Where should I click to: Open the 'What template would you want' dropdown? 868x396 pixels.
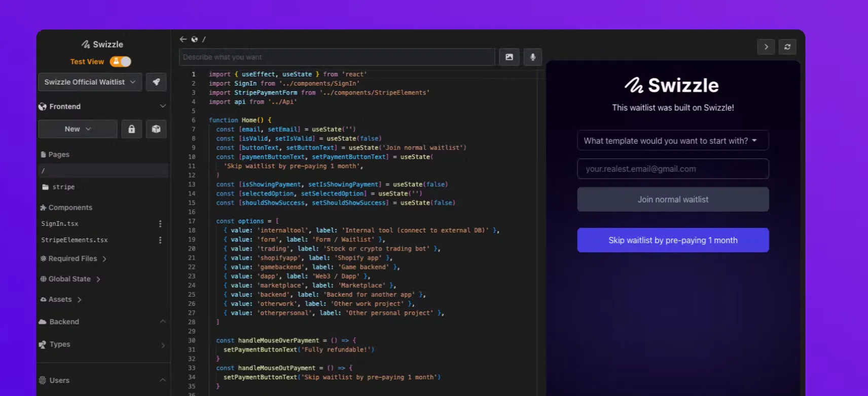click(x=673, y=140)
